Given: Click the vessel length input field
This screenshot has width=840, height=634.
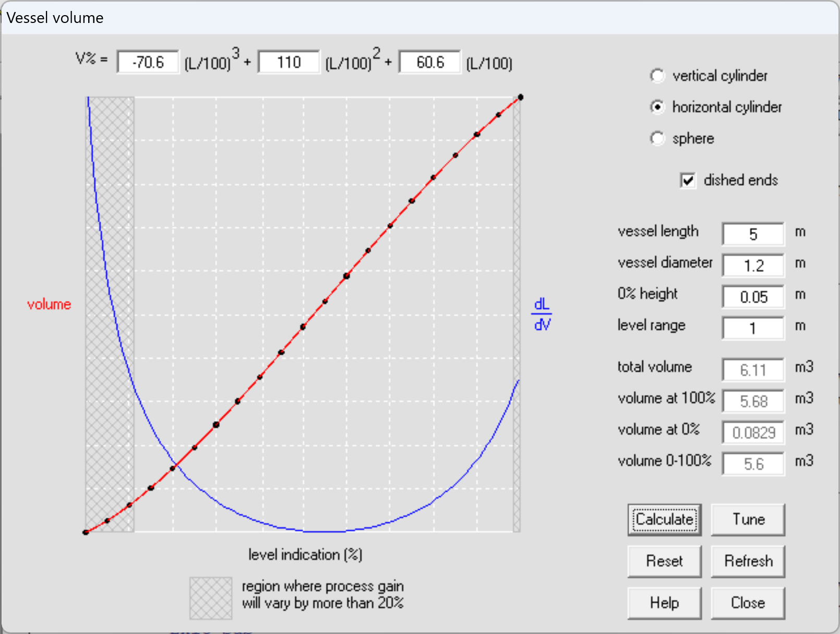Looking at the screenshot, I should [753, 234].
